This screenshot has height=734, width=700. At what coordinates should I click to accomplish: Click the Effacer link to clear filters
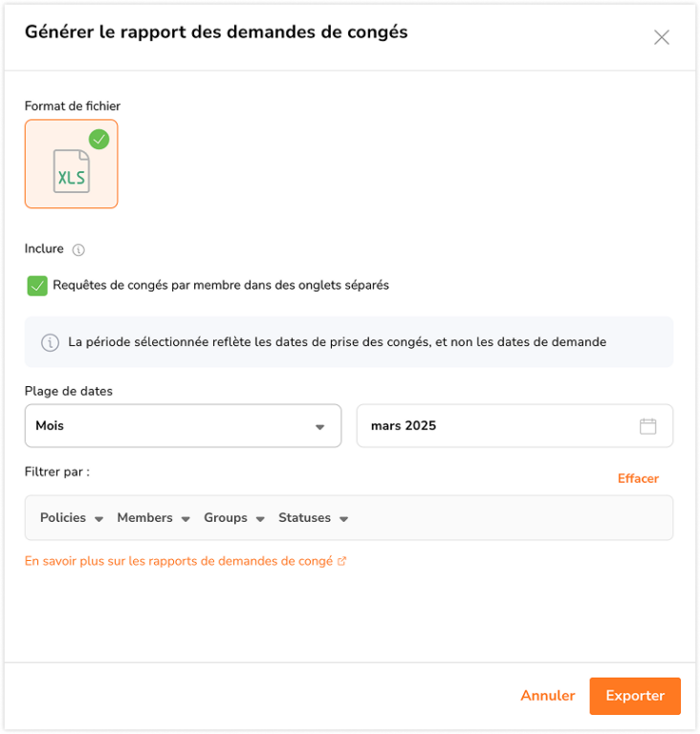[638, 479]
